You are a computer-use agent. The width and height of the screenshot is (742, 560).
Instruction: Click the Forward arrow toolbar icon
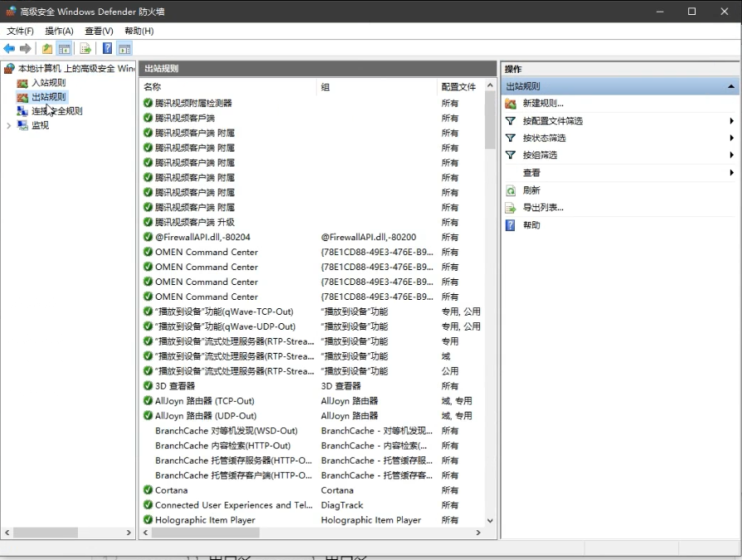(x=26, y=48)
